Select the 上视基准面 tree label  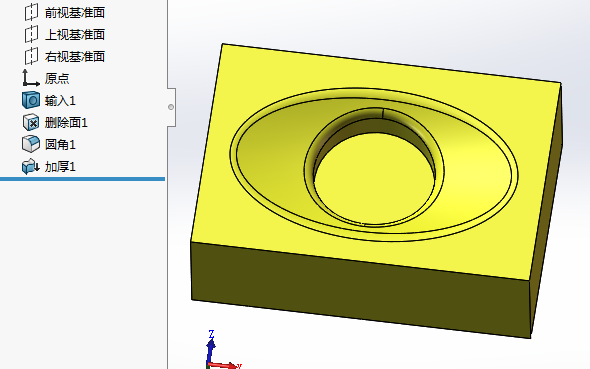point(75,35)
